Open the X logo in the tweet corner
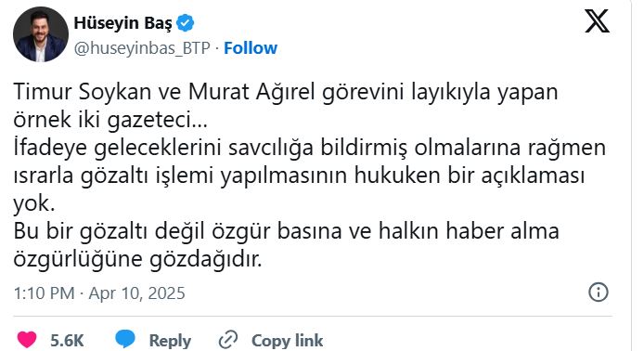 point(598,21)
